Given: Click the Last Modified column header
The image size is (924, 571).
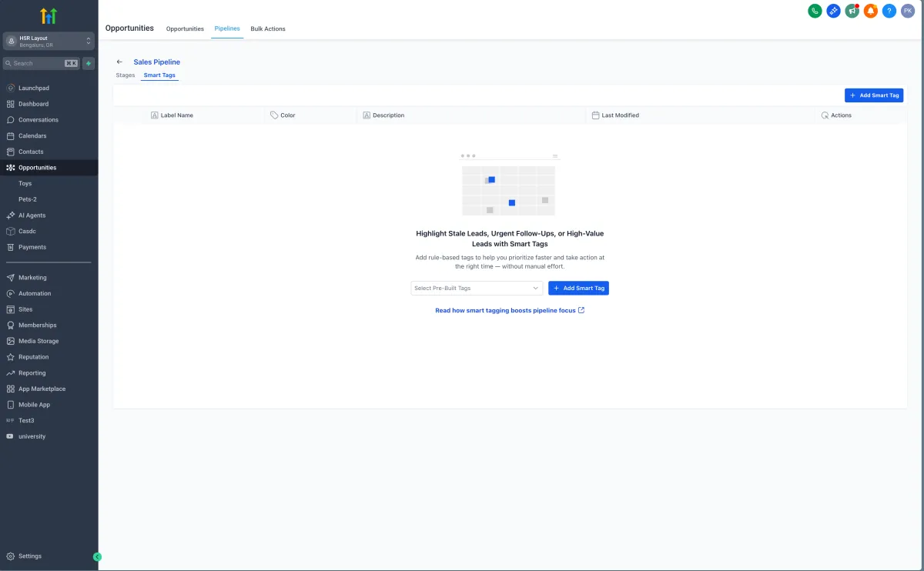Looking at the screenshot, I should [x=615, y=115].
